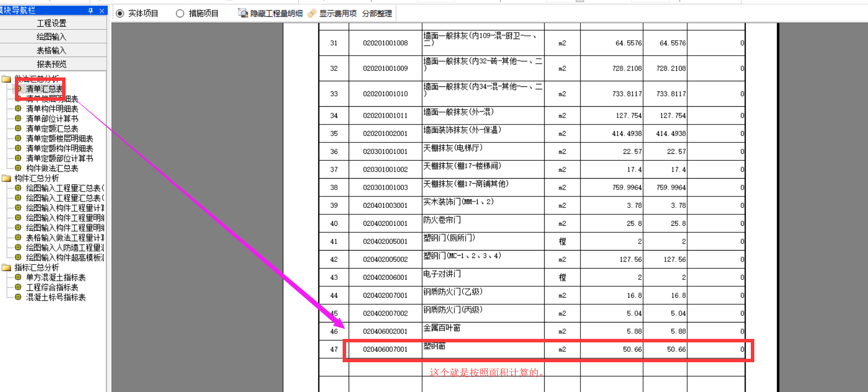Screen dimensions: 868x392
Task: Open the 清单定额楼层明细表 report
Action: click(x=59, y=138)
